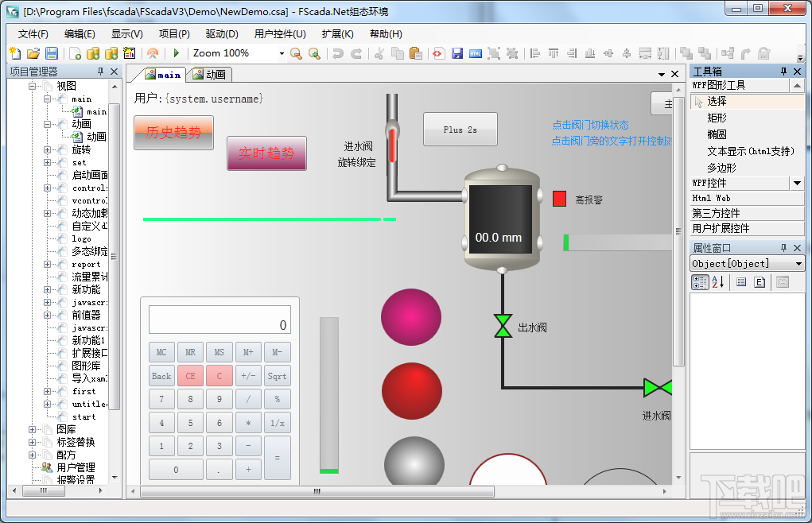Open the folder icon in the toolbar

pyautogui.click(x=33, y=52)
